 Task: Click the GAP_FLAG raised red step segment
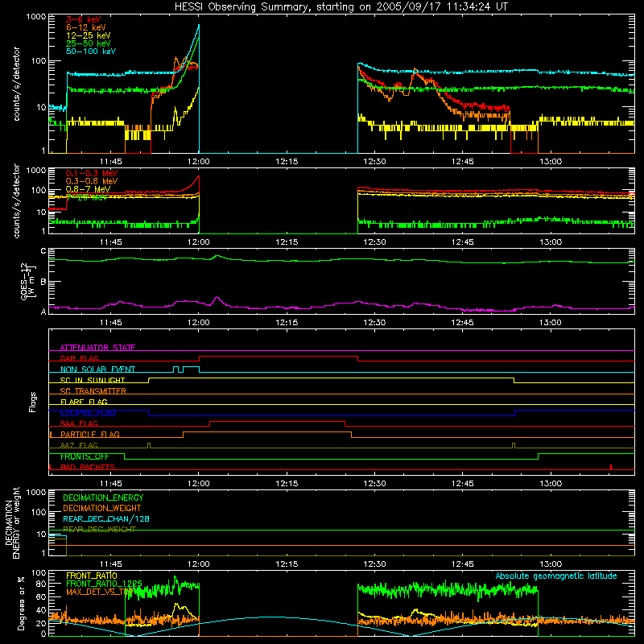(279, 357)
